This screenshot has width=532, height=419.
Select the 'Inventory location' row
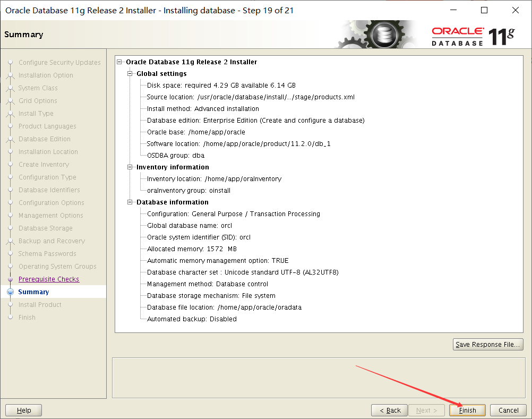pos(214,179)
